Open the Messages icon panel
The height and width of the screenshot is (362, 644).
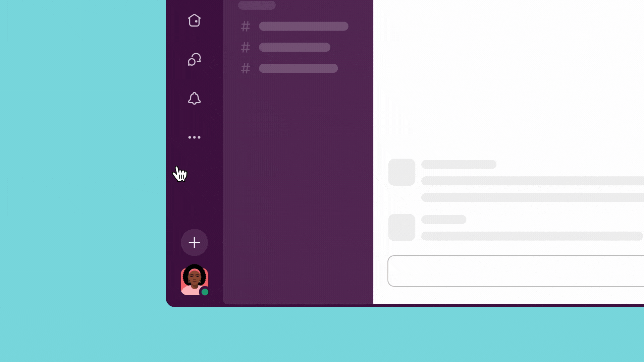pyautogui.click(x=195, y=59)
